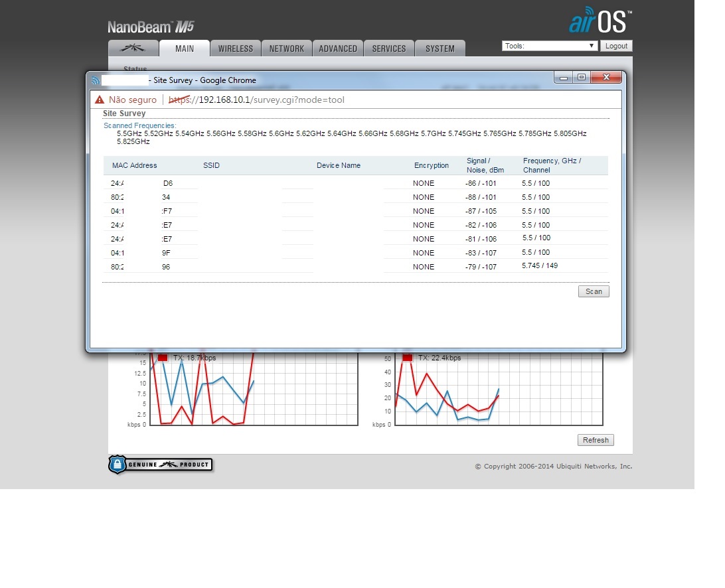725x588 pixels.
Task: Click the airOS logo
Action: click(x=600, y=20)
